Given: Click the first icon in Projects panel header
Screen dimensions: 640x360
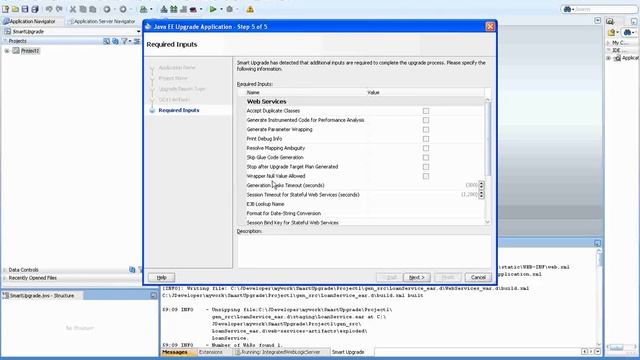Looking at the screenshot, I should [107, 41].
